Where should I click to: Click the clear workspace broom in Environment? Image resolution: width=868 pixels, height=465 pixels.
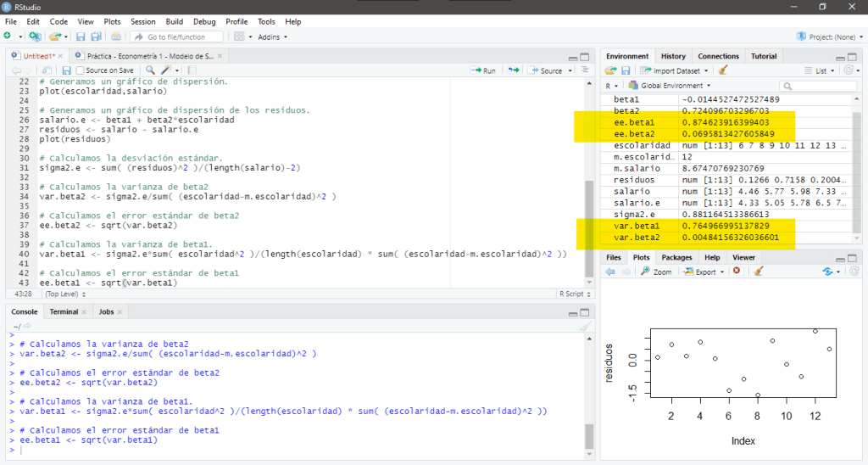tap(723, 70)
